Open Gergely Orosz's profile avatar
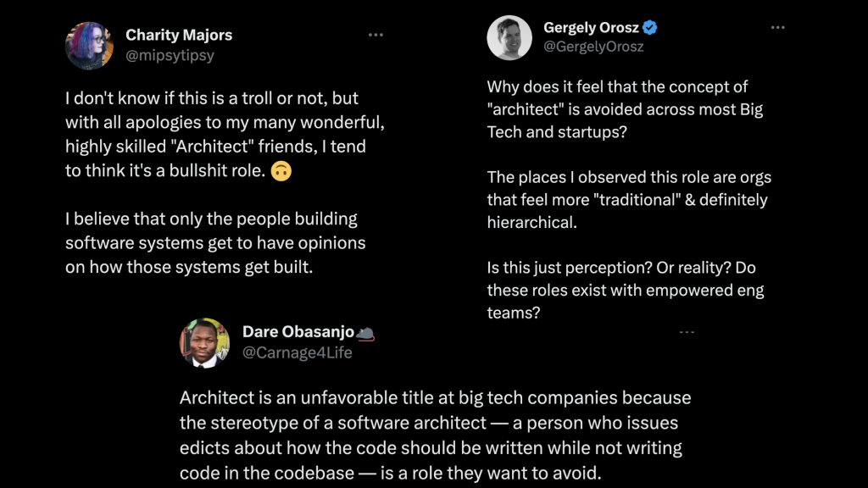The image size is (868, 488). coord(509,37)
